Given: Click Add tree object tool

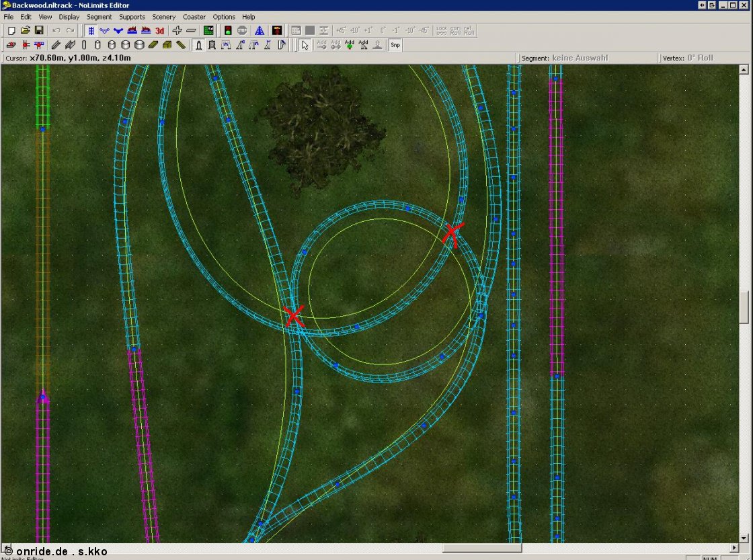Looking at the screenshot, I should (350, 45).
